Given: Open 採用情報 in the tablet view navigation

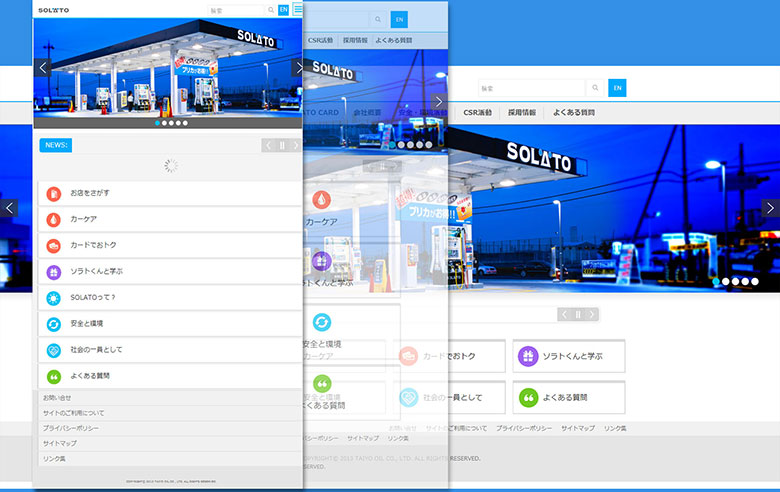Looking at the screenshot, I should 355,40.
